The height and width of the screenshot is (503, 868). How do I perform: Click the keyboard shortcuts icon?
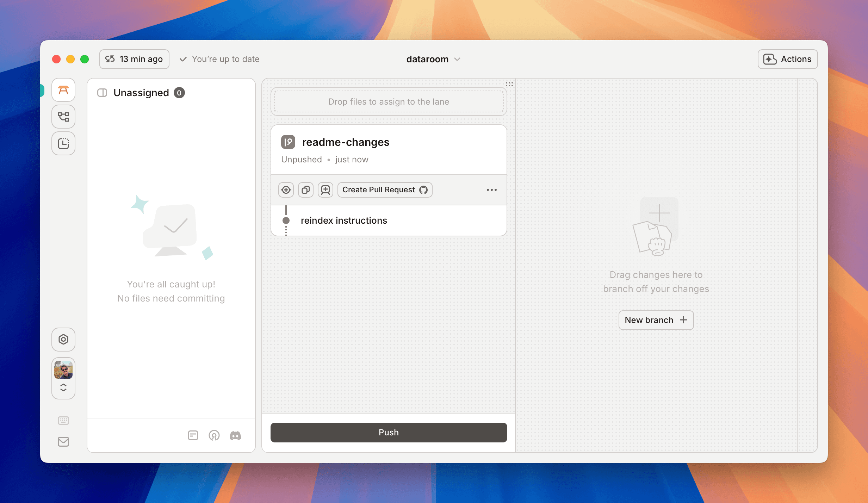click(x=63, y=420)
